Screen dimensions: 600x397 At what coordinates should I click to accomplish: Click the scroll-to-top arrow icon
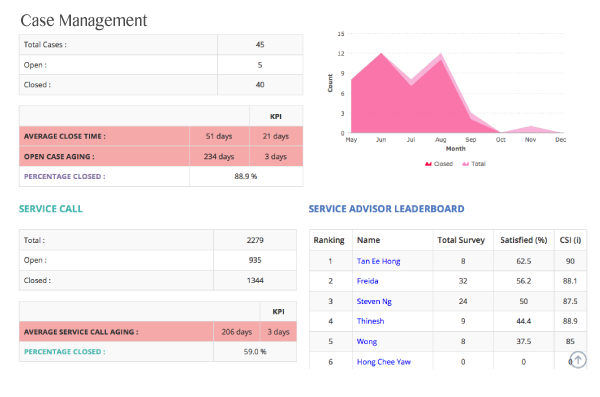[x=578, y=360]
